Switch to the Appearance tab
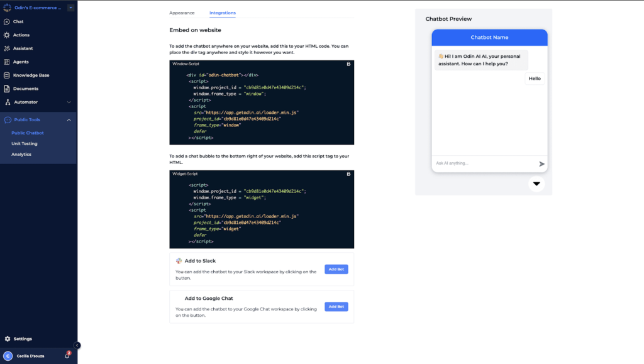This screenshot has height=364, width=644. coord(182,12)
